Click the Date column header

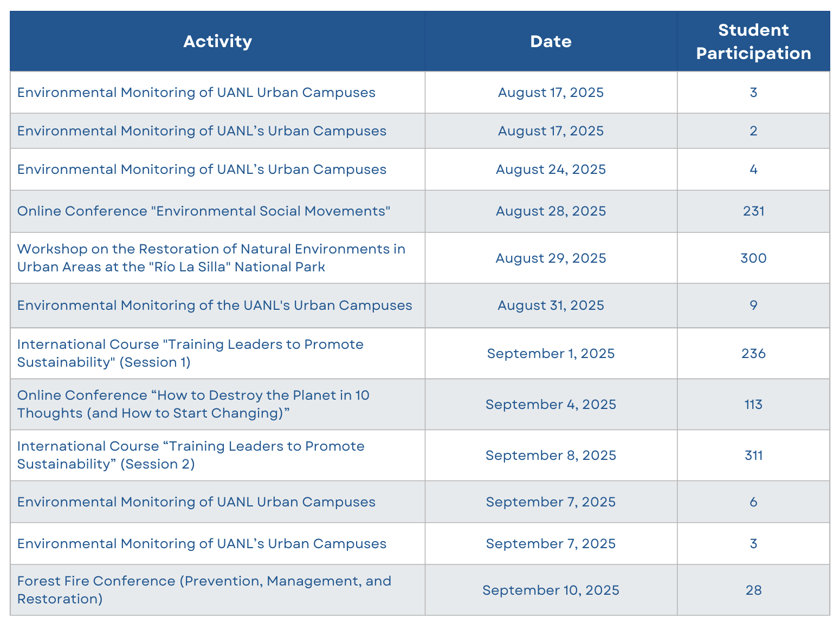pos(551,41)
